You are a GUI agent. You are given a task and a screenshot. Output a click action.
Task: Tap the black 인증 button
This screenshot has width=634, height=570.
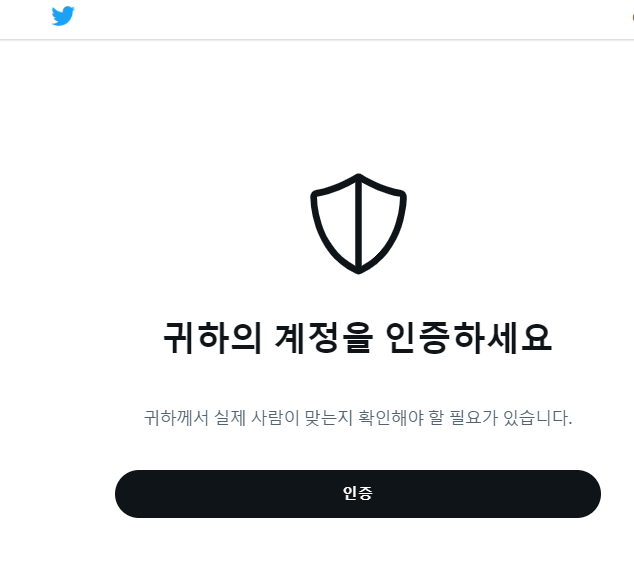tap(358, 494)
